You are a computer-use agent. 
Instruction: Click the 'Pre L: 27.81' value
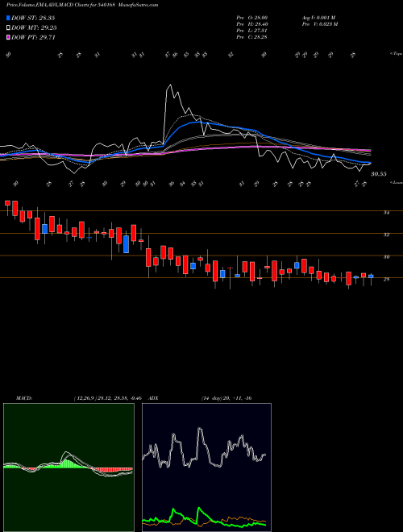pos(251,31)
